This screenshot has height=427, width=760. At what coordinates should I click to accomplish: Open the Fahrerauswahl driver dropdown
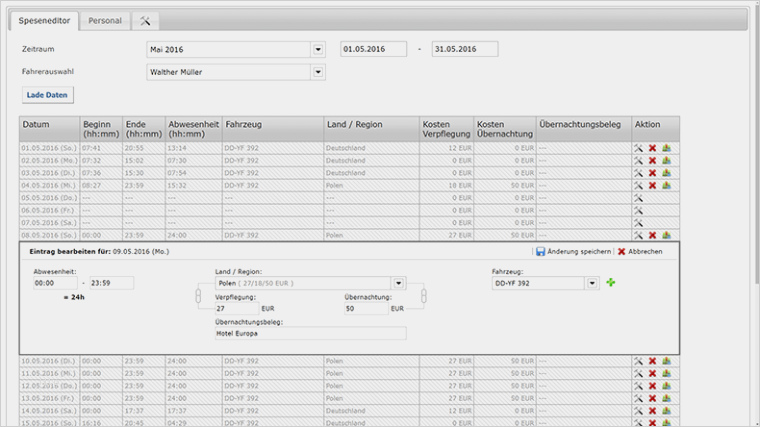(x=318, y=73)
